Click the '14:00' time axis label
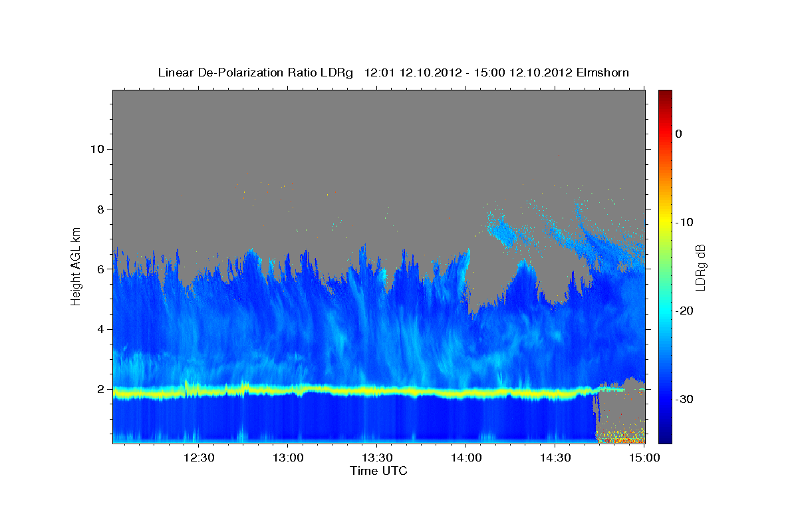This screenshot has height=532, width=798. [465, 458]
